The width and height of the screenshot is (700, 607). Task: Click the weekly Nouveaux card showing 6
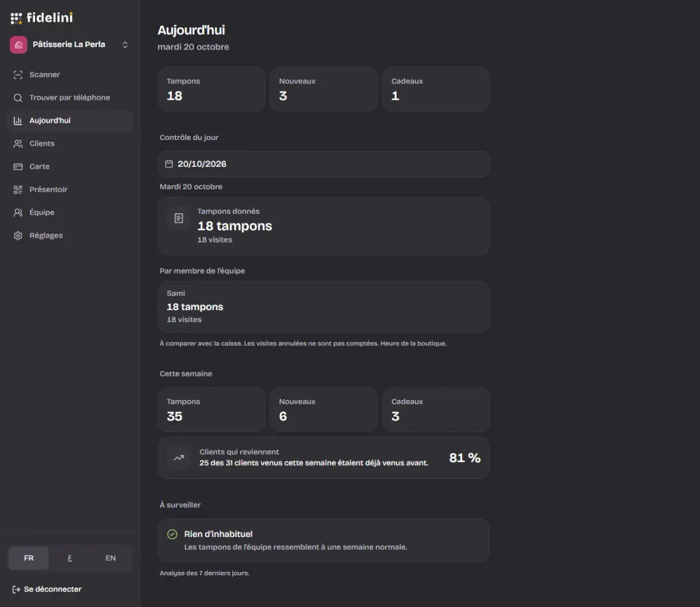[324, 409]
